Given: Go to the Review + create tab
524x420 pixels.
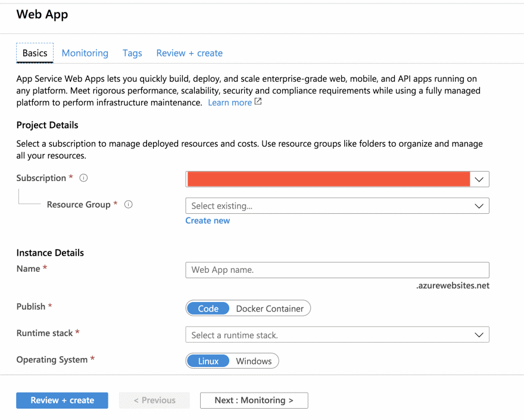Looking at the screenshot, I should point(189,53).
